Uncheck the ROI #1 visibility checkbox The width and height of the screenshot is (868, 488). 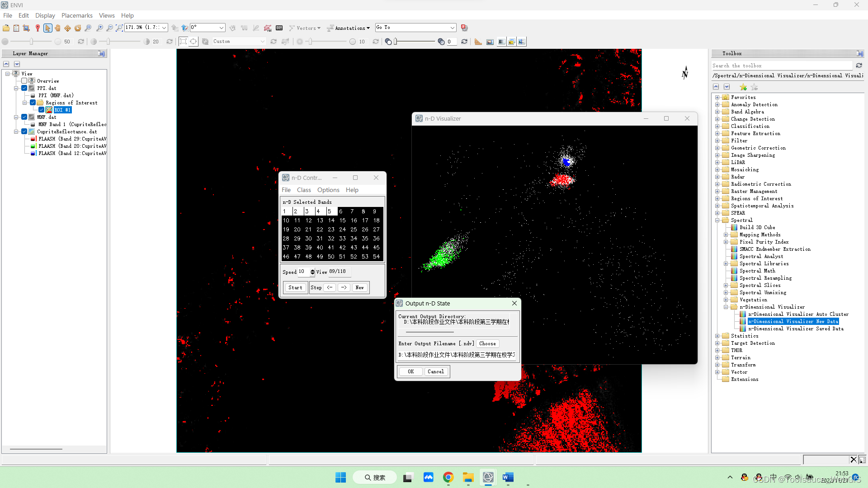coord(42,110)
